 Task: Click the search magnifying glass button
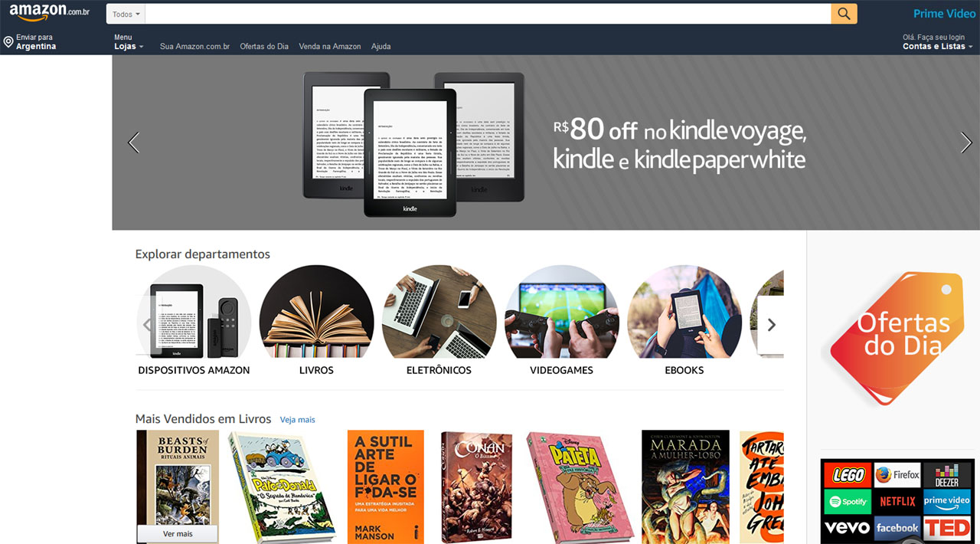coord(844,14)
